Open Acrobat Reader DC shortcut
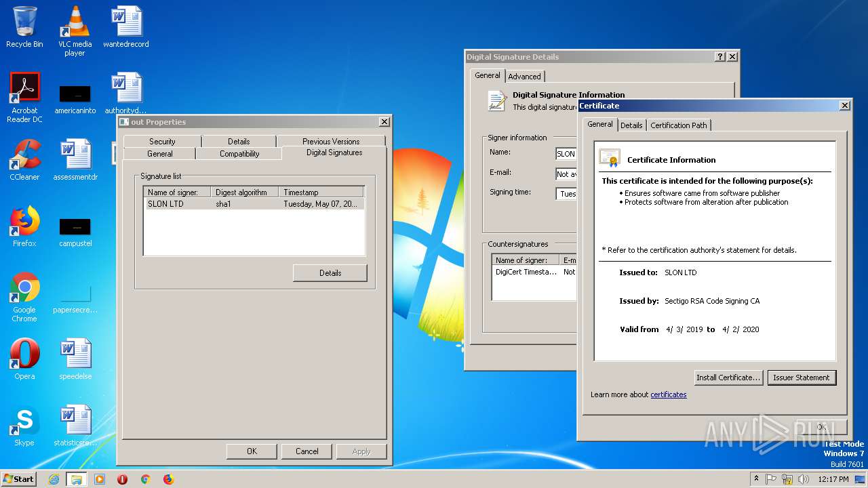The image size is (868, 488). 24,97
